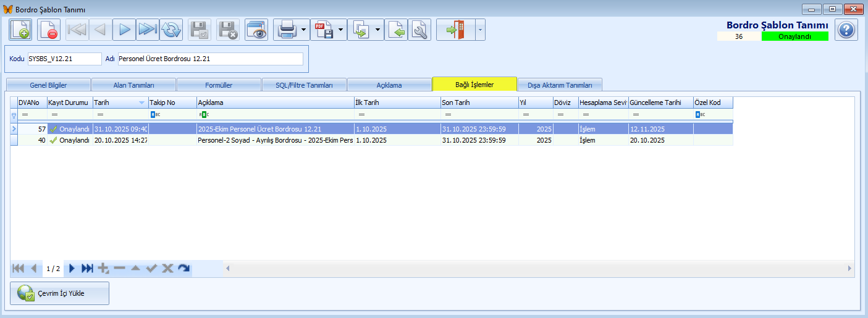Viewport: 868px width, 318px height.
Task: Open the printer dropdown arrow
Action: point(305,30)
